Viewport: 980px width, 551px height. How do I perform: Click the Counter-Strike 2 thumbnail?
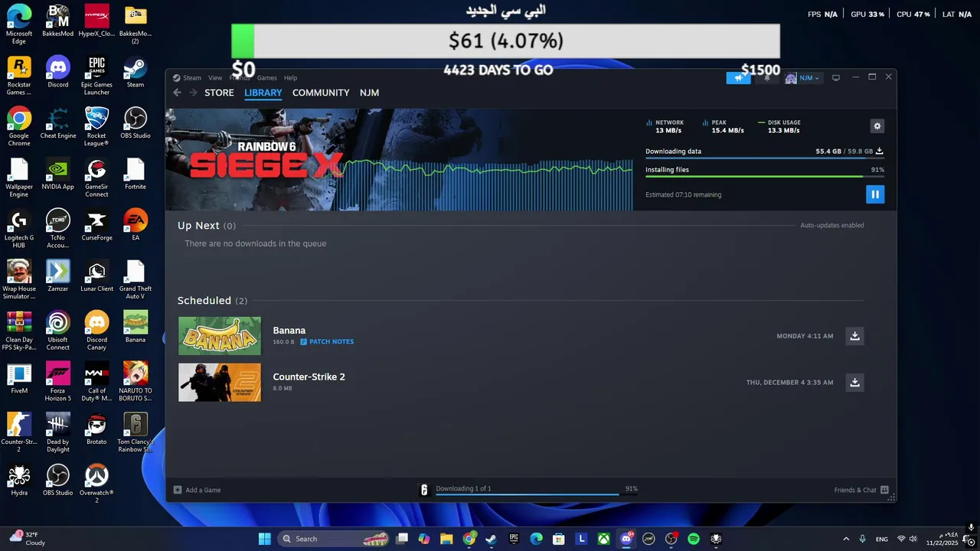point(220,382)
